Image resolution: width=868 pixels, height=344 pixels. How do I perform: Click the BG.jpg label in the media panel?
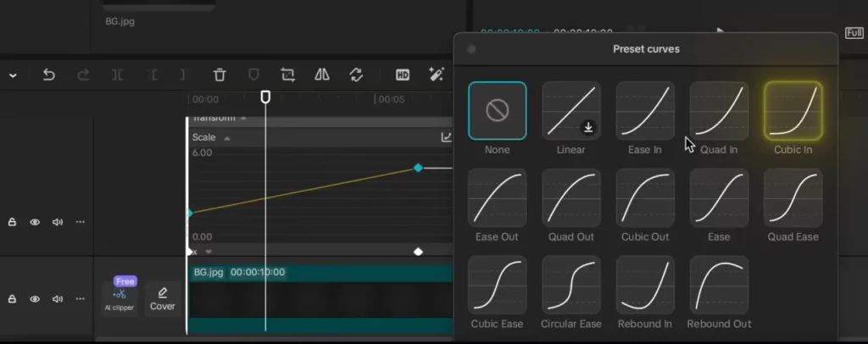click(120, 21)
